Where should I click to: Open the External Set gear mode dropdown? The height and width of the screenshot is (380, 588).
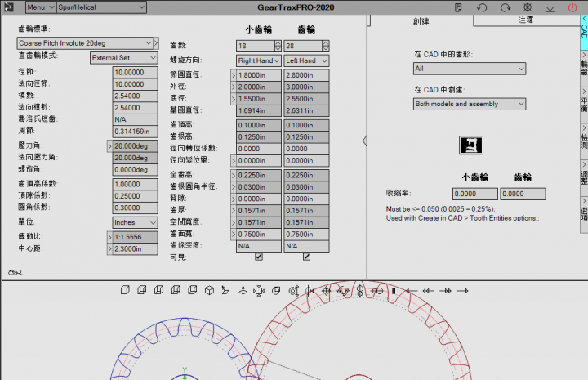tap(123, 58)
